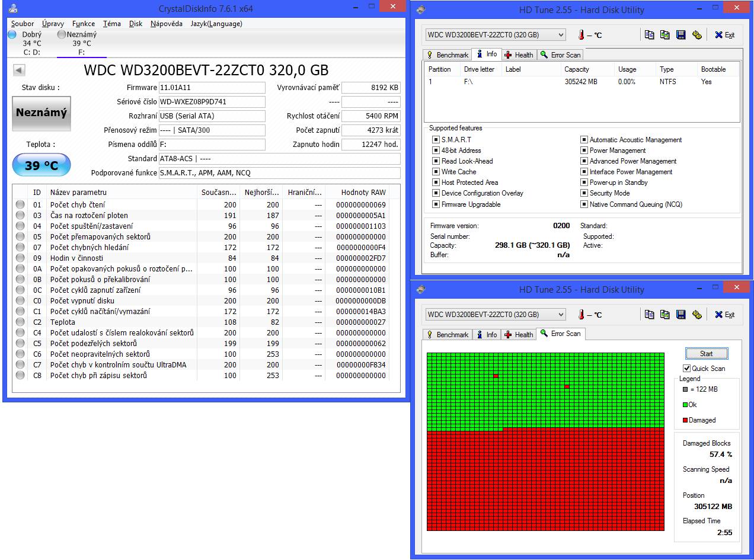Open the Jazyk(Language) menu
Screen dimensions: 754x560
coord(216,24)
